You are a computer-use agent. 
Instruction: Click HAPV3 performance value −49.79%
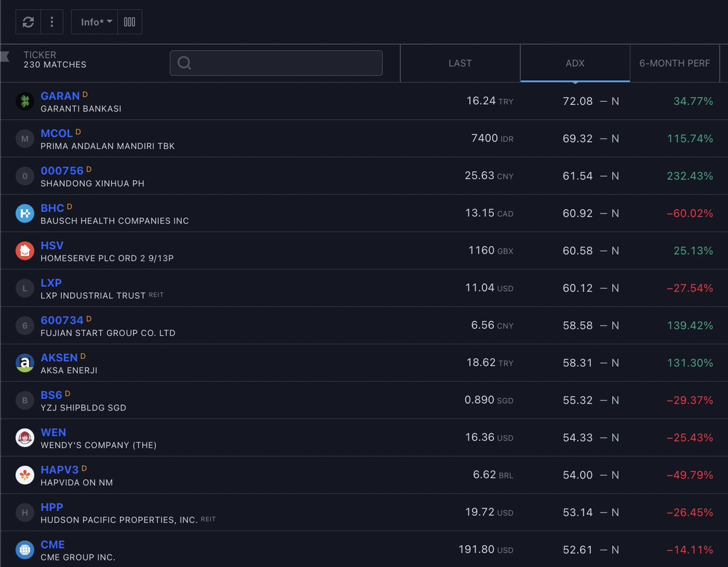pos(690,475)
